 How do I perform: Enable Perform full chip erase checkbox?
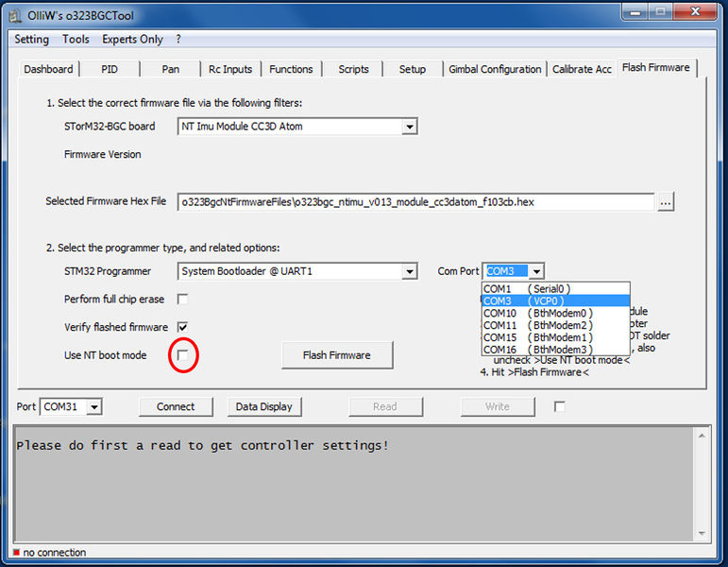tap(183, 300)
